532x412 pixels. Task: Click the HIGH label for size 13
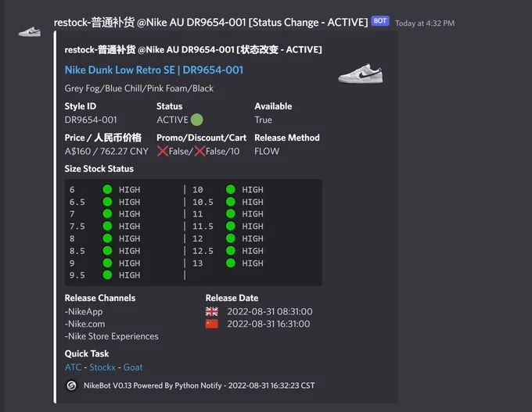pyautogui.click(x=253, y=263)
